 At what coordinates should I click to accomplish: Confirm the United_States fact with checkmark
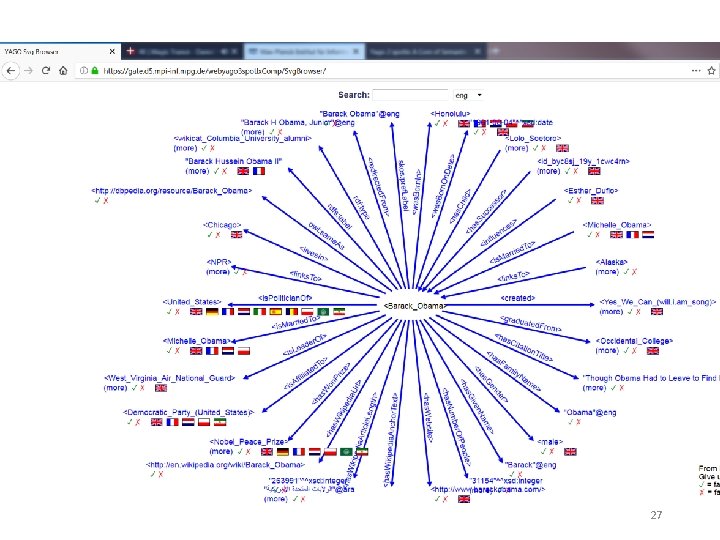point(169,312)
